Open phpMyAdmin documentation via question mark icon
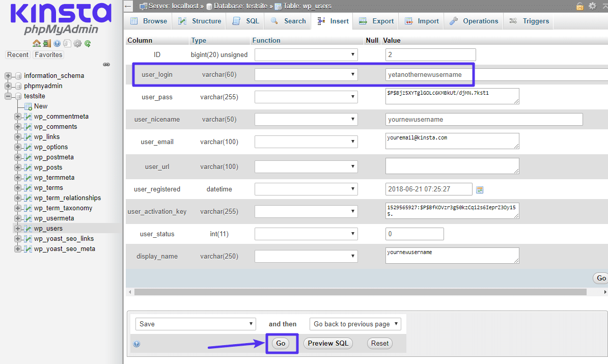The width and height of the screenshot is (608, 364). pos(57,43)
